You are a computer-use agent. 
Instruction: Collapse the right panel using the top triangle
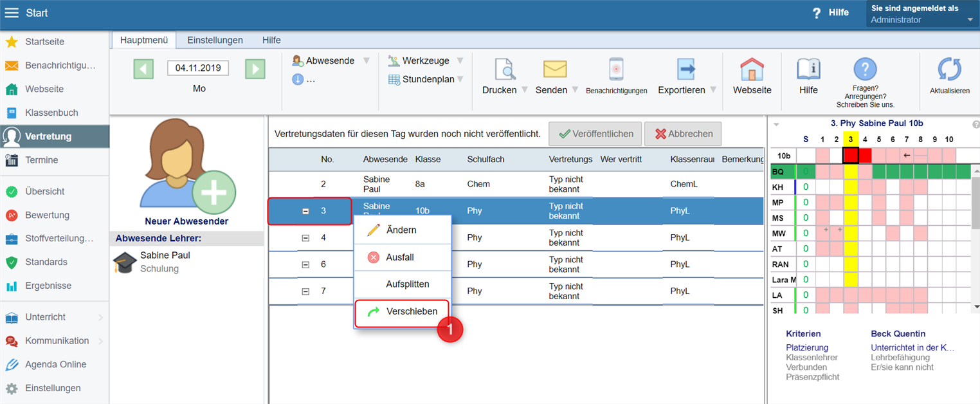[x=776, y=125]
